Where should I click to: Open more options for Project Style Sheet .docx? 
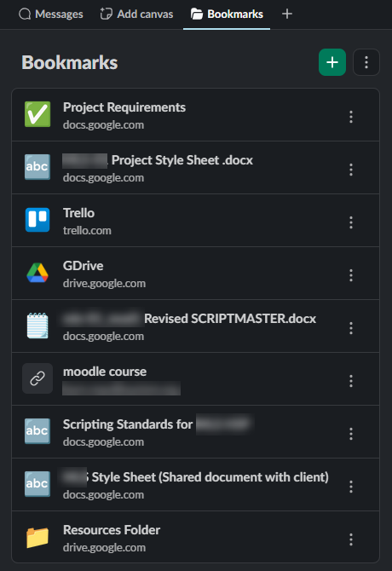pyautogui.click(x=351, y=170)
